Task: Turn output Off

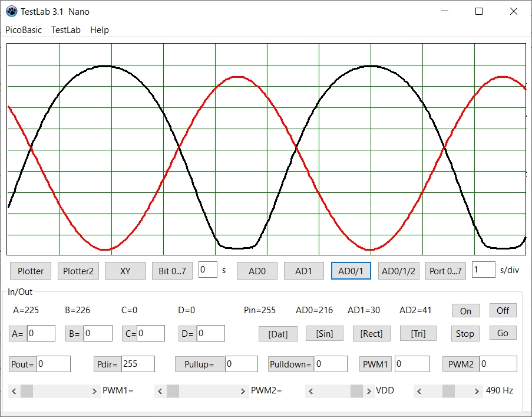Action: click(503, 310)
